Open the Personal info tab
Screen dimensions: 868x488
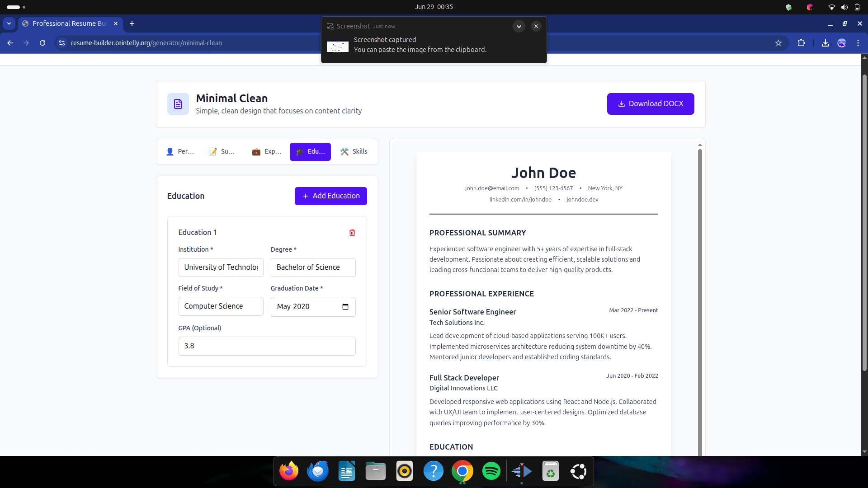[x=180, y=152]
